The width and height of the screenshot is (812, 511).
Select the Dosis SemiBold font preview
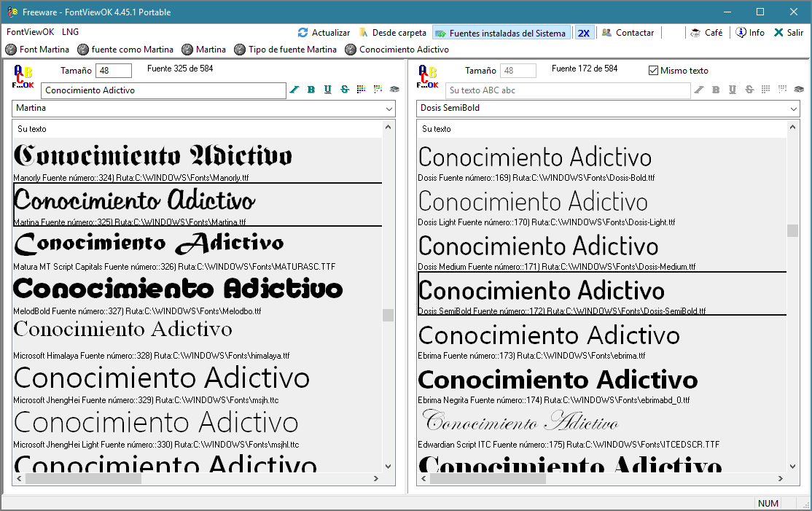(x=602, y=294)
